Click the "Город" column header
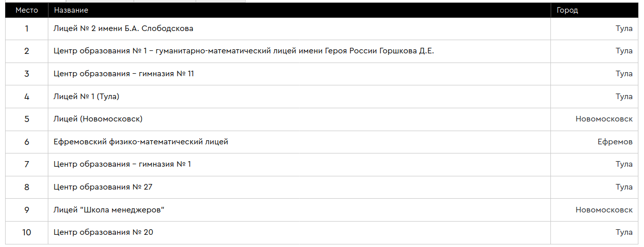Screen dimensions: 644x247 point(567,10)
